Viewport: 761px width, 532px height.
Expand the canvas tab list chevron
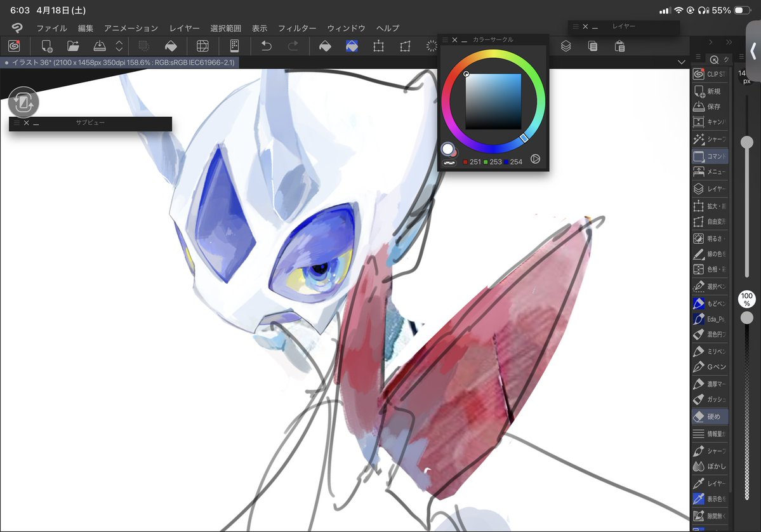(682, 62)
